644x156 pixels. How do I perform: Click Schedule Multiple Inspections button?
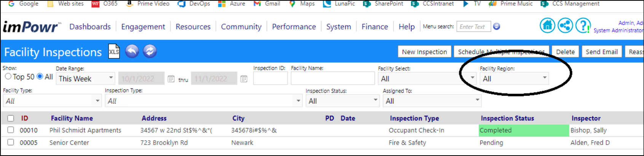pos(501,51)
